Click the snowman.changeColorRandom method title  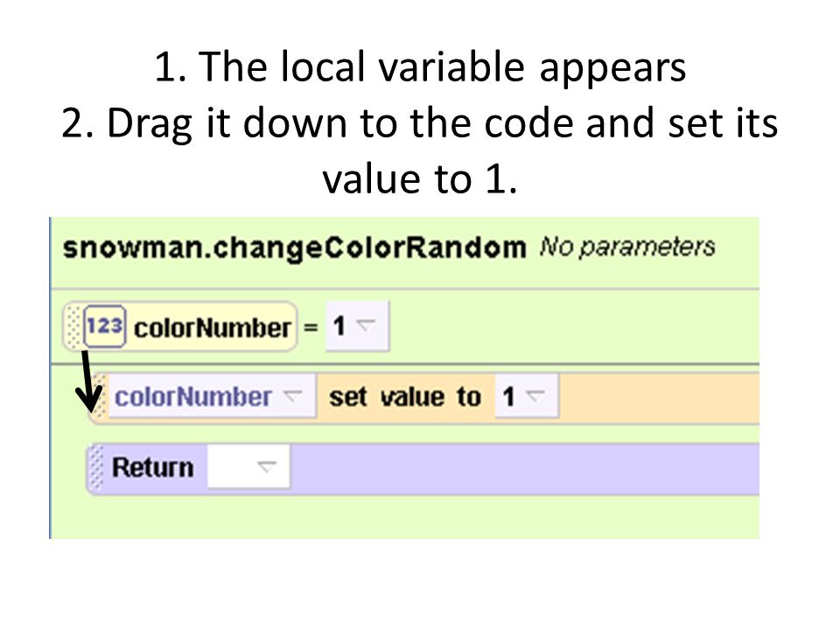(x=295, y=248)
